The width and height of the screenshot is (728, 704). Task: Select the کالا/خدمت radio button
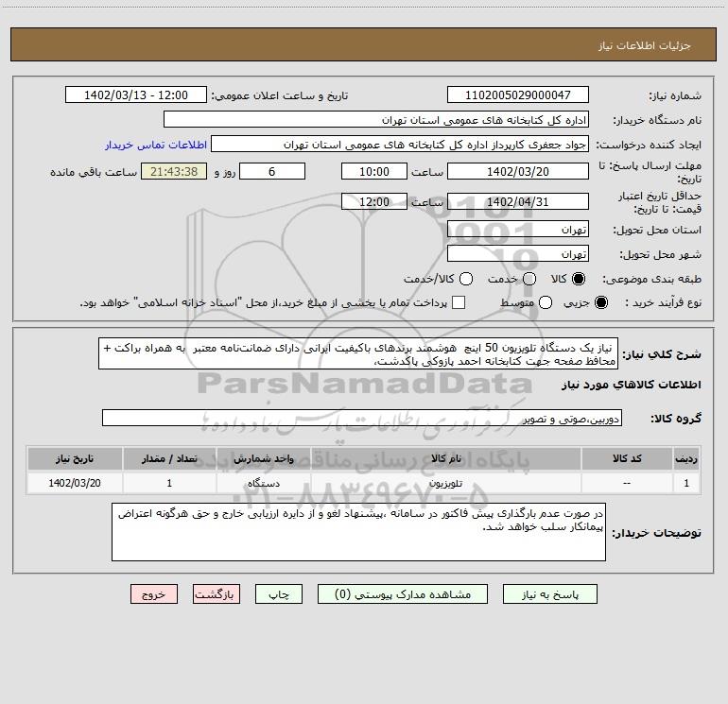pos(466,279)
